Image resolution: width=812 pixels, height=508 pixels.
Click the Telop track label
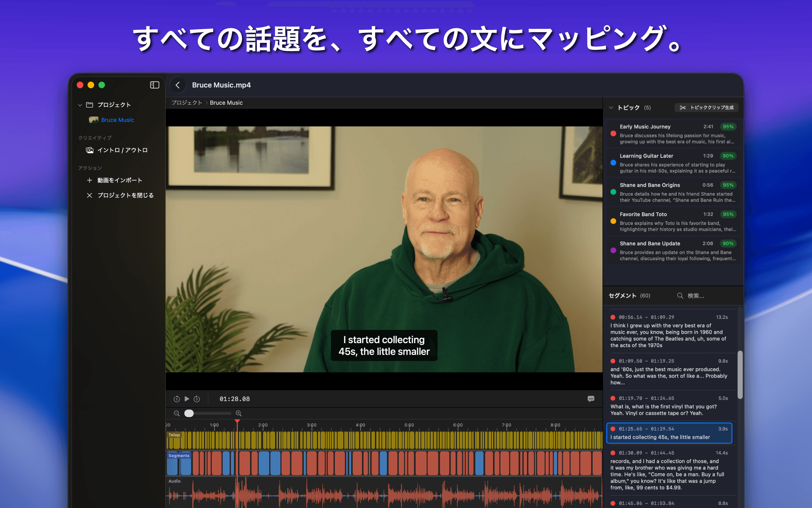coord(174,435)
